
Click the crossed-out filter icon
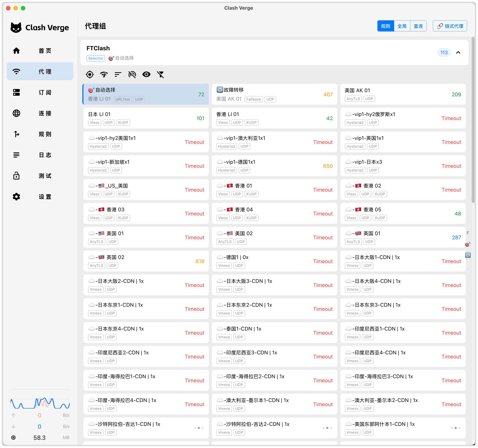point(160,74)
